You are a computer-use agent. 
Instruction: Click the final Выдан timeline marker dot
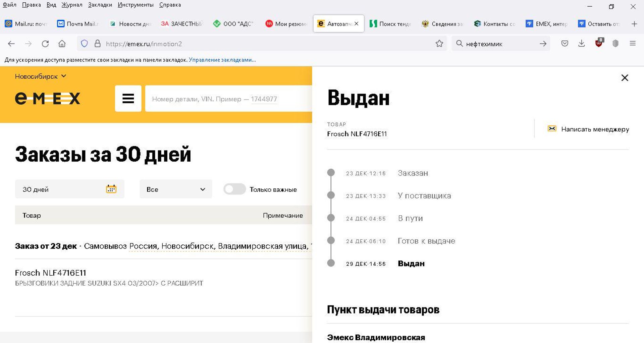[331, 263]
